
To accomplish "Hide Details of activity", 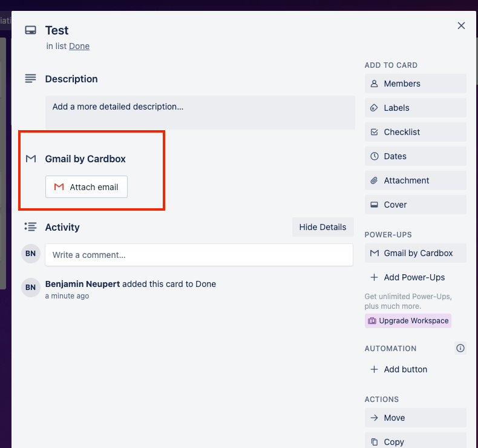I will click(323, 227).
